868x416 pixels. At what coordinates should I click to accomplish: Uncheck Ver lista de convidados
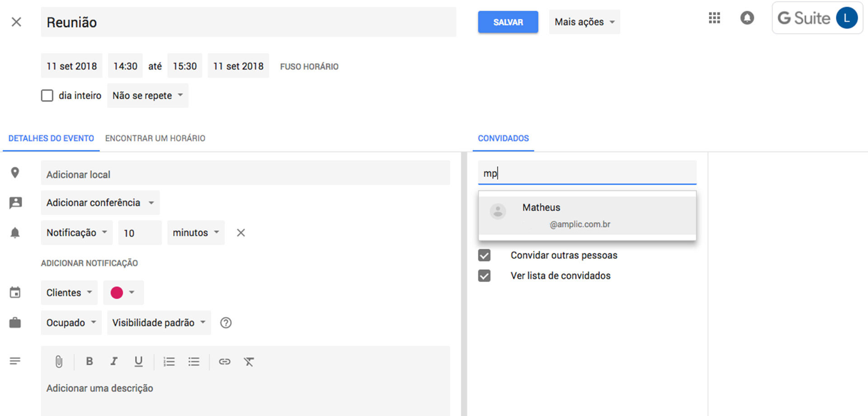(484, 276)
